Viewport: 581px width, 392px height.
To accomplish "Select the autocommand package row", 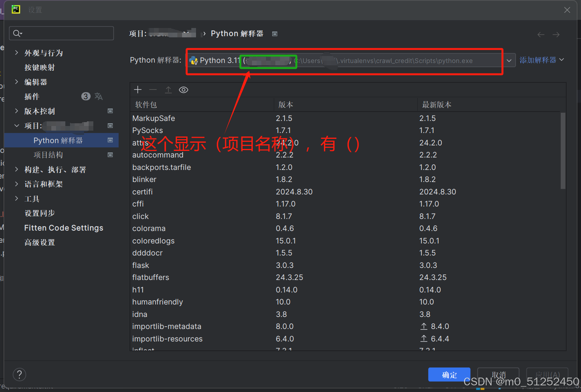I will pyautogui.click(x=345, y=155).
